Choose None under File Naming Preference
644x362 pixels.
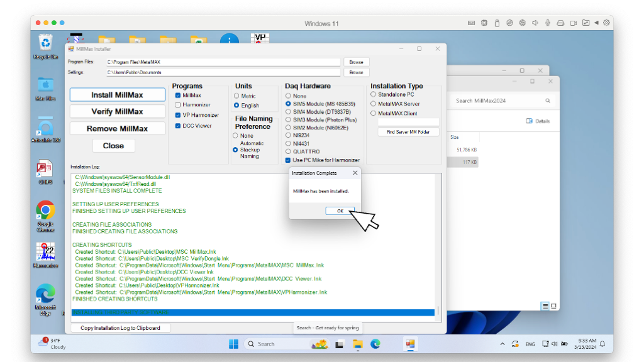click(x=235, y=136)
